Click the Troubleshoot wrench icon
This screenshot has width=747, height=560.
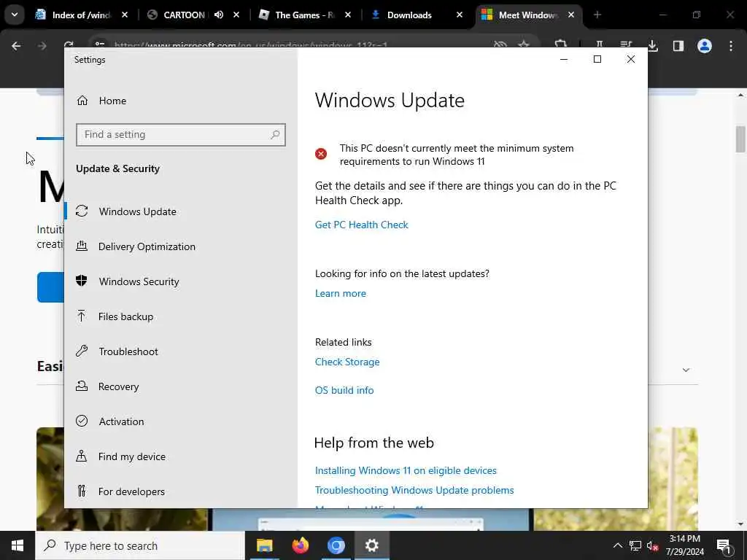tap(82, 351)
